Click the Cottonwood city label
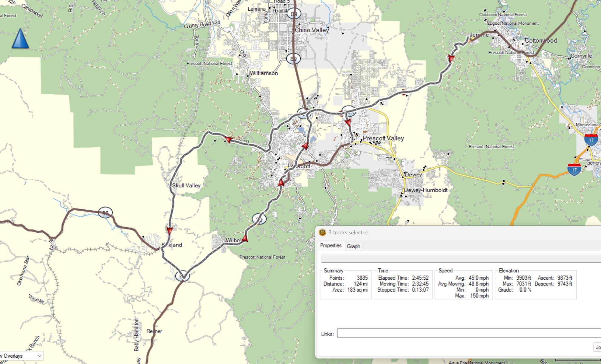 (x=541, y=40)
